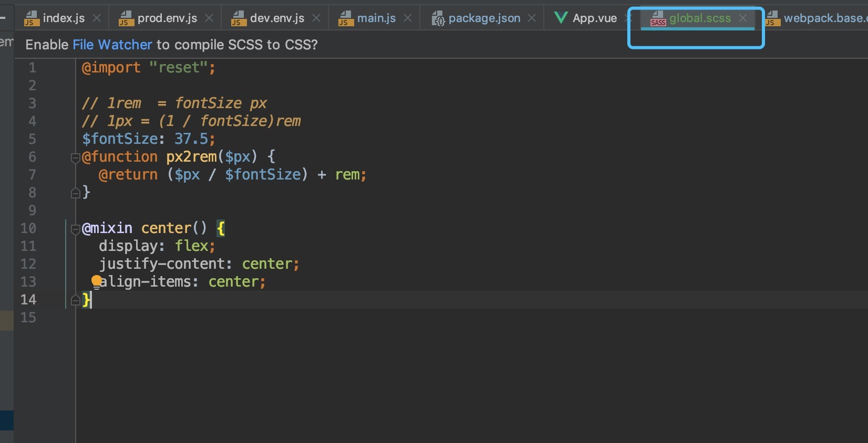Click the @import keyword

click(111, 68)
